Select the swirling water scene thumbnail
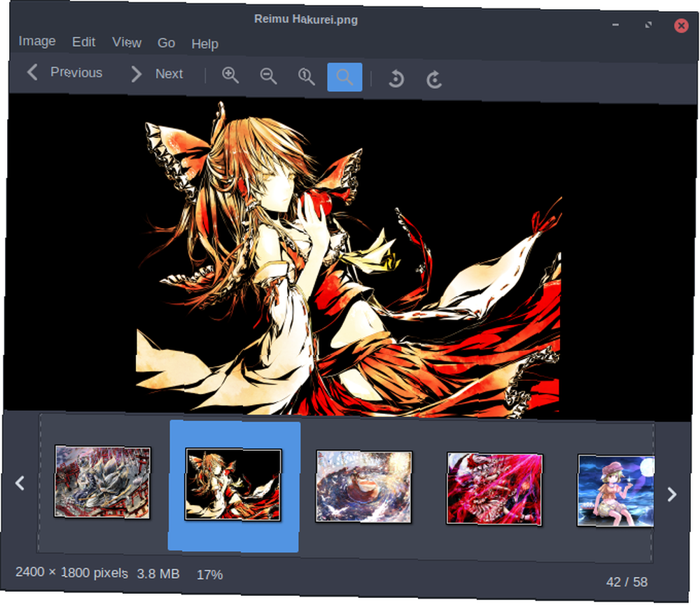The height and width of the screenshot is (605, 700). click(x=363, y=486)
